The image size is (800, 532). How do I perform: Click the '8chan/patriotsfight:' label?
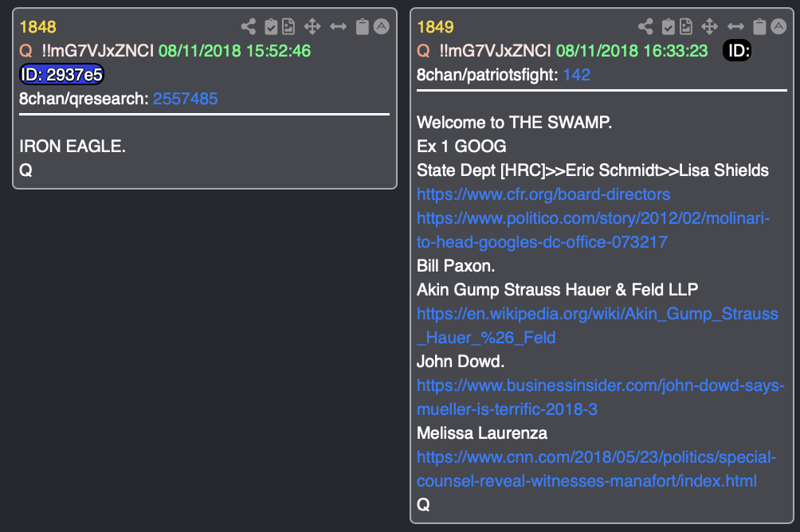point(488,75)
